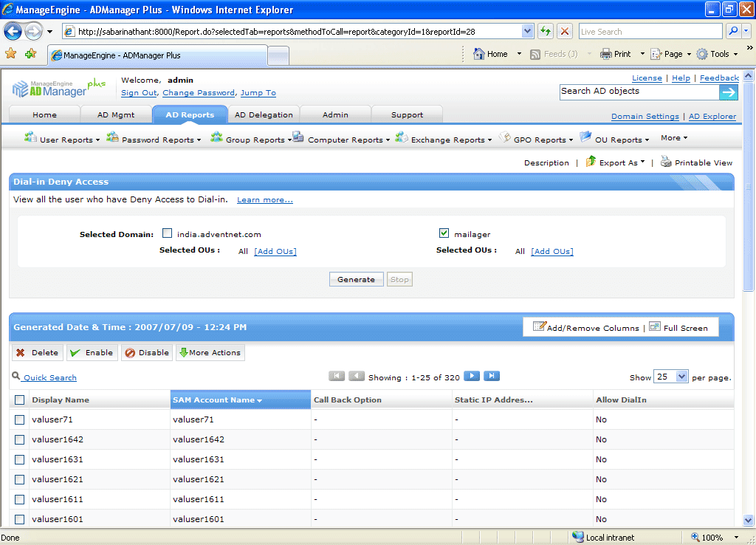Click the Local intranet zone icon
The image size is (756, 545).
coord(577,537)
